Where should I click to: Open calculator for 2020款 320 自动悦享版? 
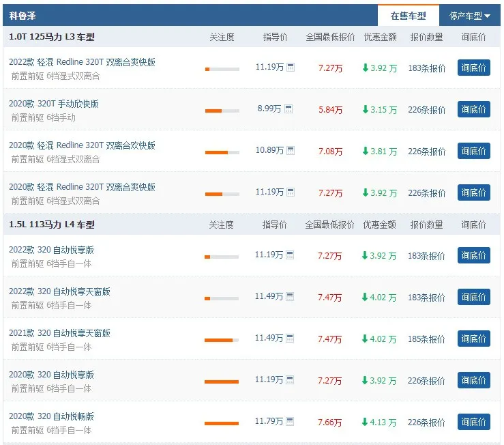click(290, 380)
